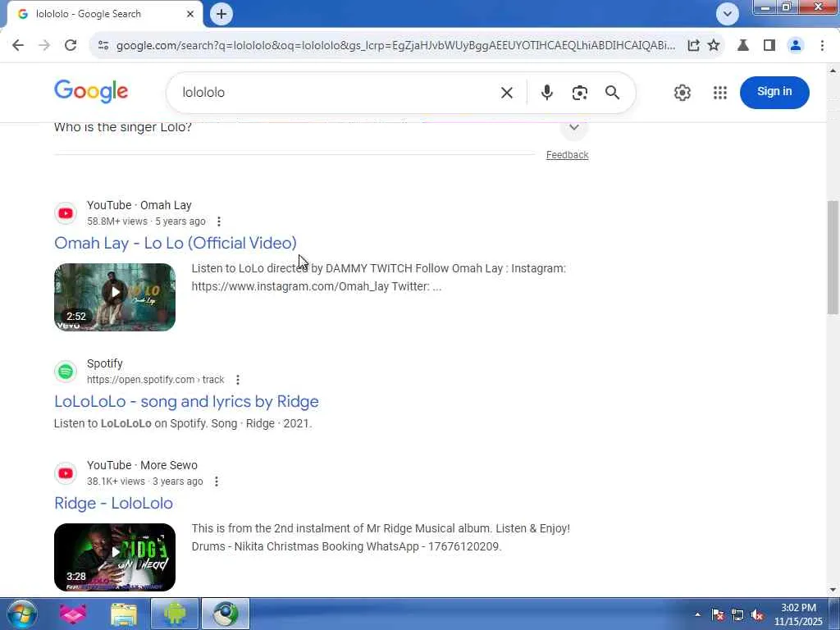This screenshot has width=840, height=630.
Task: Submit search with magnifier icon
Action: coord(612,93)
